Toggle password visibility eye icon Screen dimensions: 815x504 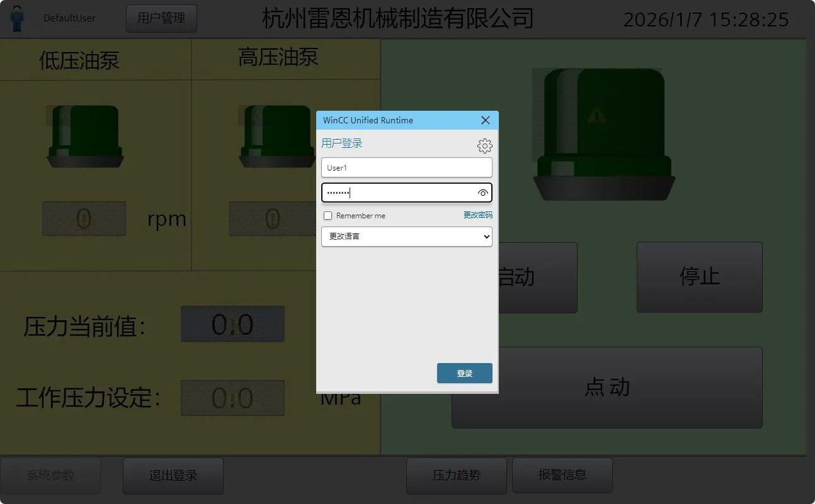[483, 193]
